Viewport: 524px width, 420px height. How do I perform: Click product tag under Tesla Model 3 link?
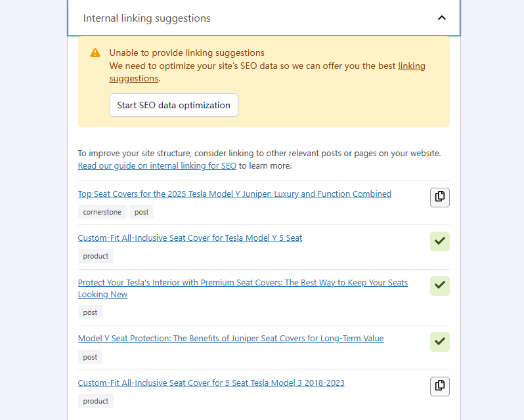[x=96, y=401]
